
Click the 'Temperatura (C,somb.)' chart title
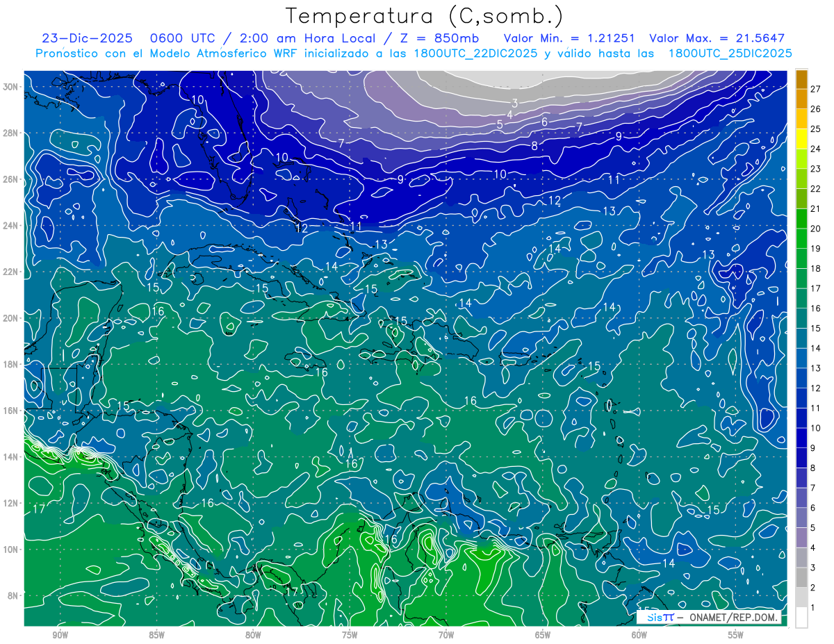(424, 16)
